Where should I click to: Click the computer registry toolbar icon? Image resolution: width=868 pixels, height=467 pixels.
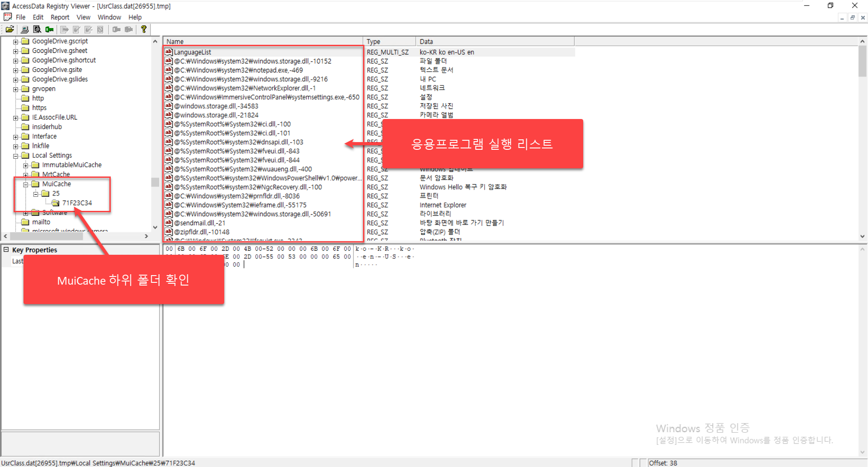(x=25, y=29)
